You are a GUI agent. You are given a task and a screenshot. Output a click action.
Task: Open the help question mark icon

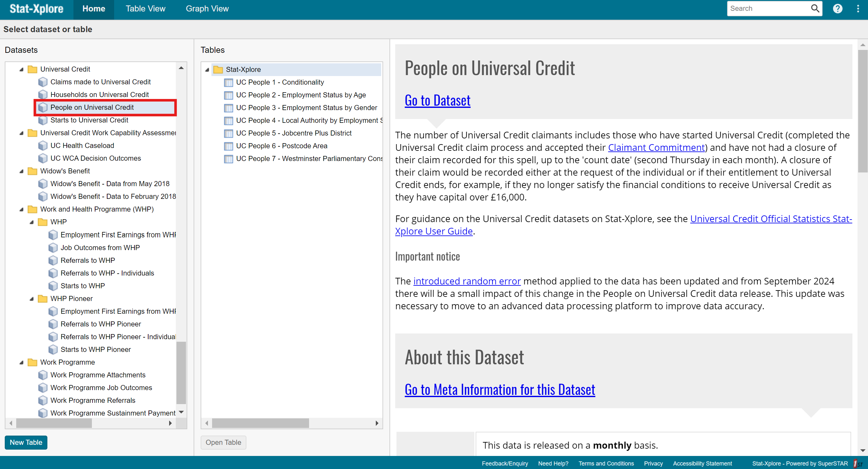click(x=837, y=8)
